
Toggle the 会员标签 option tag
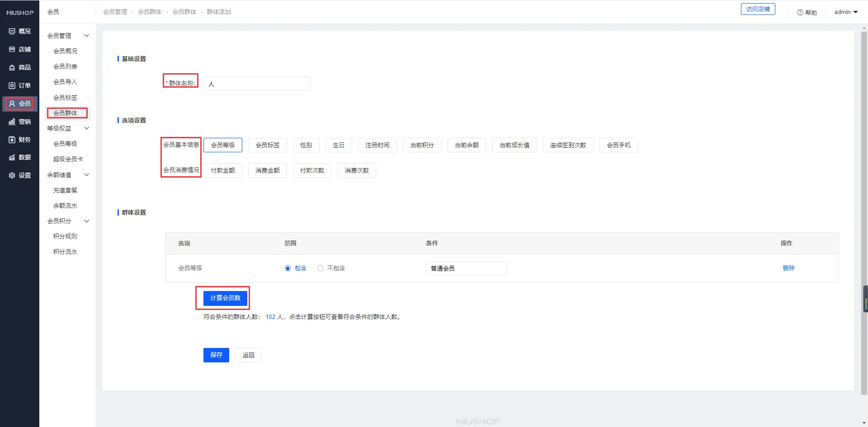click(x=268, y=145)
